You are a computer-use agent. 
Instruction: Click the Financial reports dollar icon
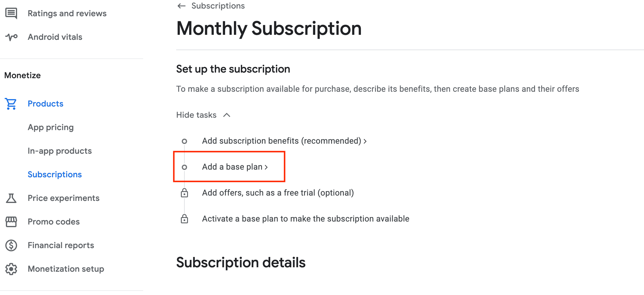[11, 245]
